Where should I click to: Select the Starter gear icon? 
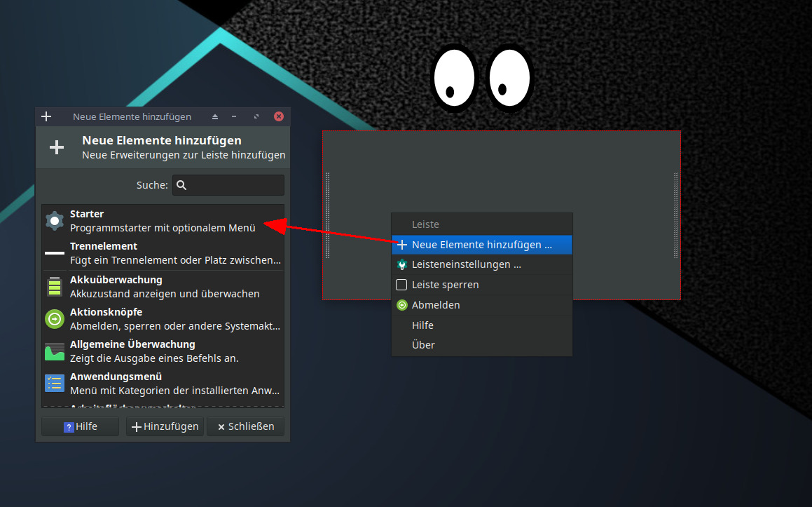coord(55,221)
